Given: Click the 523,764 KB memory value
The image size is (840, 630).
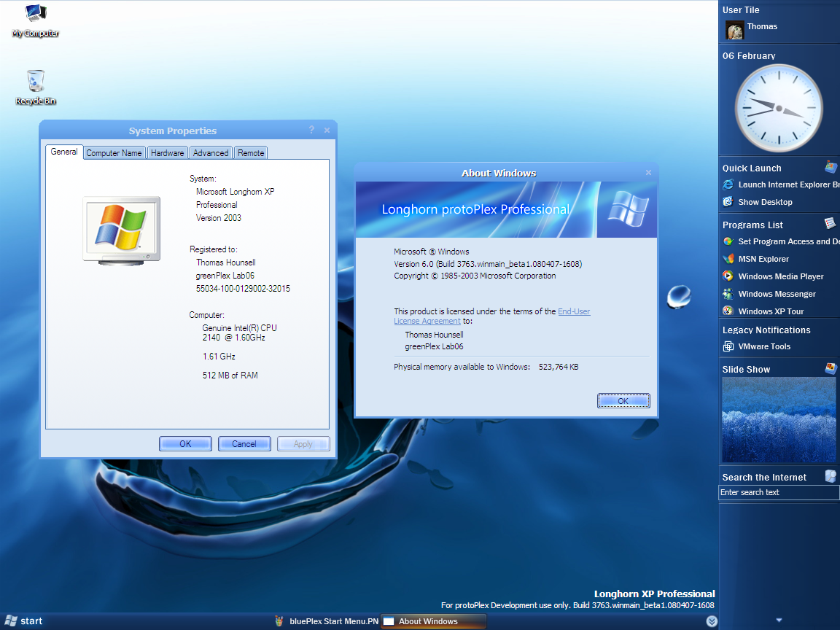Looking at the screenshot, I should pyautogui.click(x=559, y=367).
